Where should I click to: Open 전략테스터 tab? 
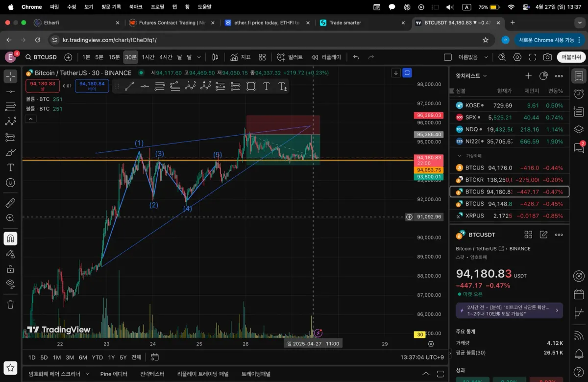pos(152,374)
